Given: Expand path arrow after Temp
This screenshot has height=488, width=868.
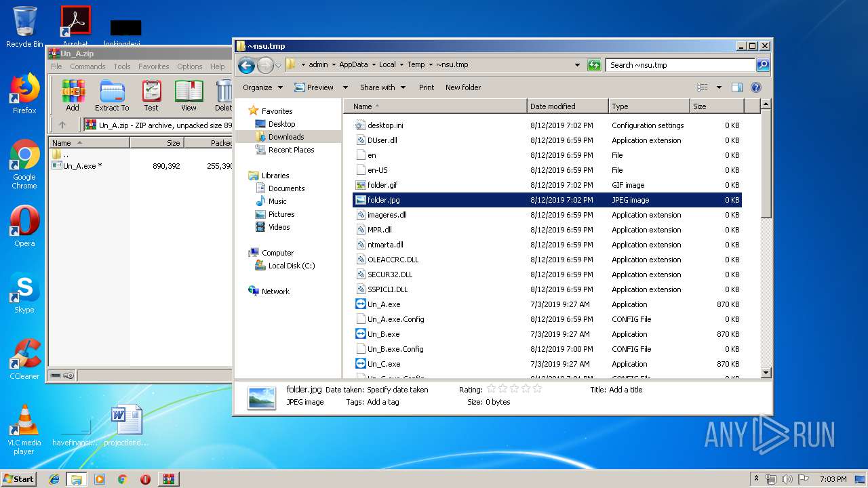Looking at the screenshot, I should tap(431, 65).
